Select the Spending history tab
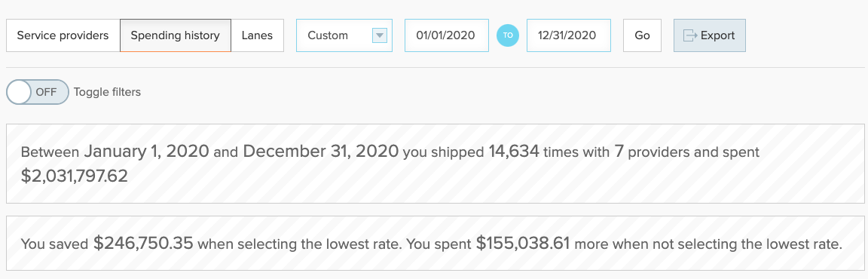 point(176,35)
